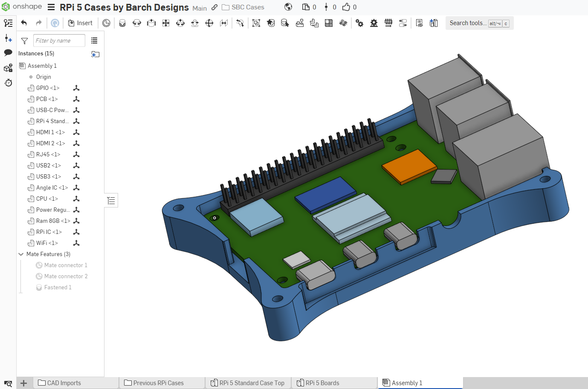The width and height of the screenshot is (588, 389).
Task: Select the Ball mate tool
Action: [209, 23]
